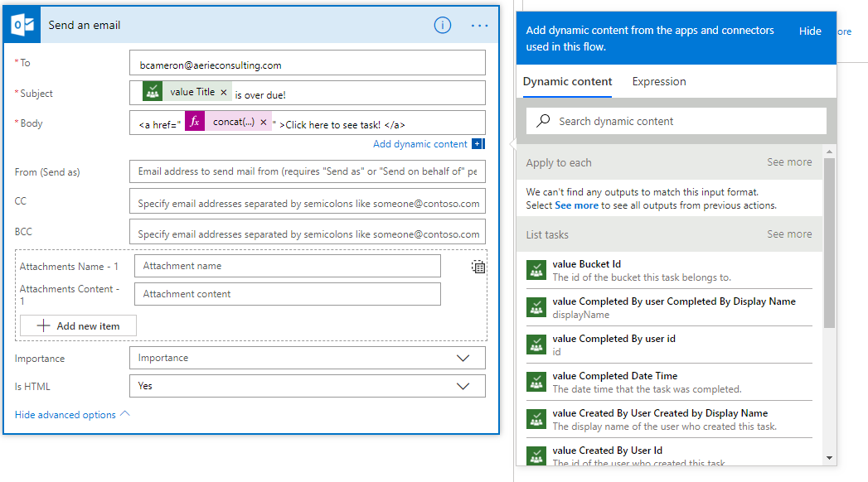Click the BCC input field

(x=308, y=232)
